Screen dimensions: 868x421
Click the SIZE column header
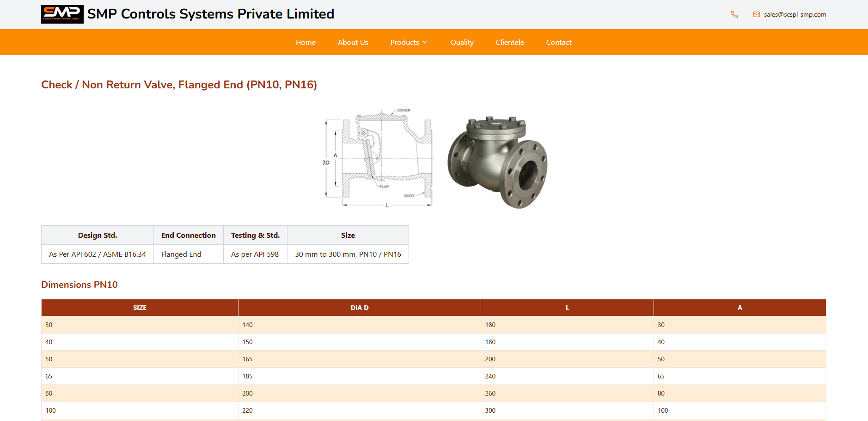click(140, 308)
